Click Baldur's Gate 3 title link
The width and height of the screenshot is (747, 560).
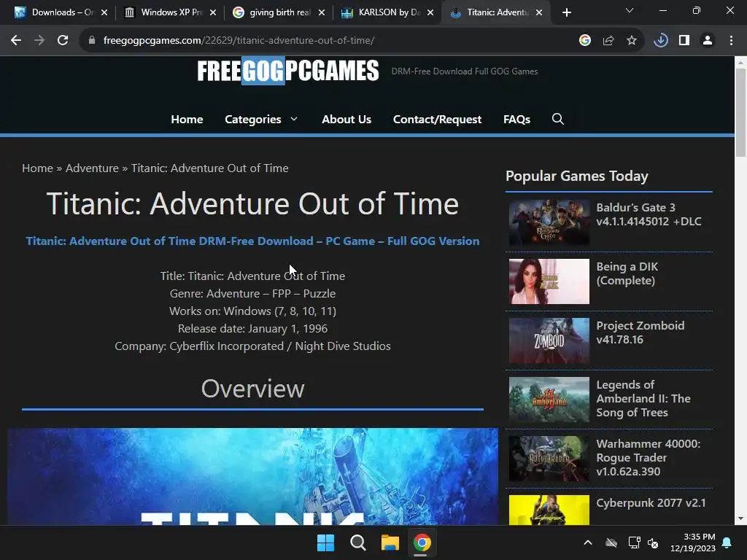point(649,214)
